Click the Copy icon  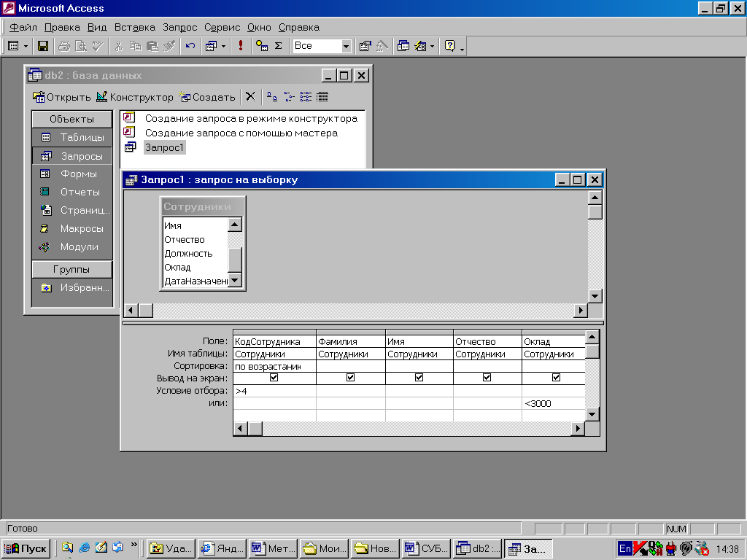coord(135,46)
